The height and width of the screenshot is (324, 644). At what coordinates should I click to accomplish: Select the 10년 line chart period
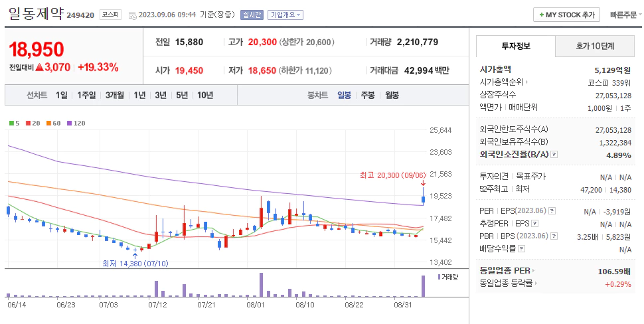[205, 95]
